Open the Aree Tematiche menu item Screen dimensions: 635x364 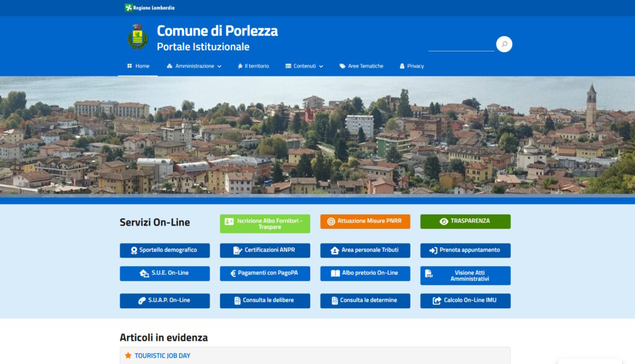(362, 66)
